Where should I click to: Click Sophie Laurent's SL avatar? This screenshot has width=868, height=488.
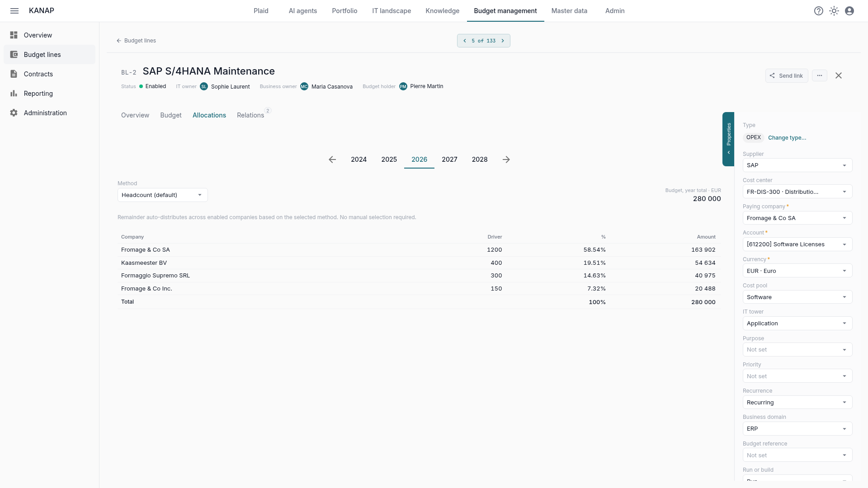point(204,86)
